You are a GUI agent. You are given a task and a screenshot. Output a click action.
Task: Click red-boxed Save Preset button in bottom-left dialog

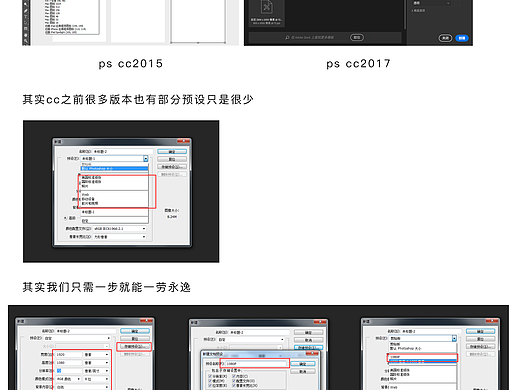tap(134, 347)
